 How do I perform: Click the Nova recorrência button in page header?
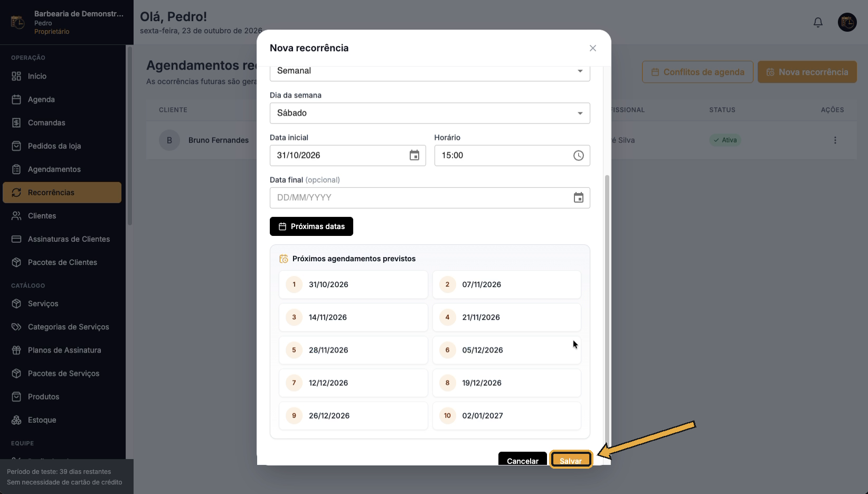(807, 72)
